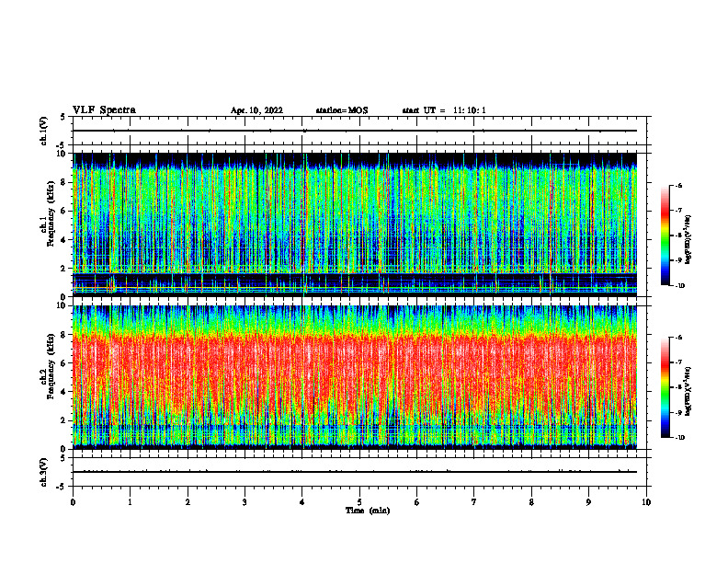The image size is (728, 563).
Task: Select the "start UT = 11:10: 1" header text
Action: 444,110
